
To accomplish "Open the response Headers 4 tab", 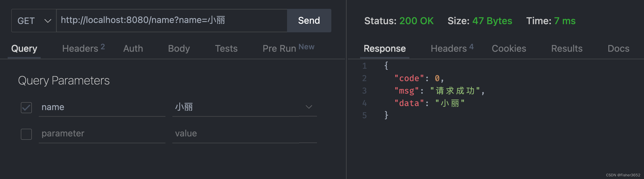I will tap(452, 48).
